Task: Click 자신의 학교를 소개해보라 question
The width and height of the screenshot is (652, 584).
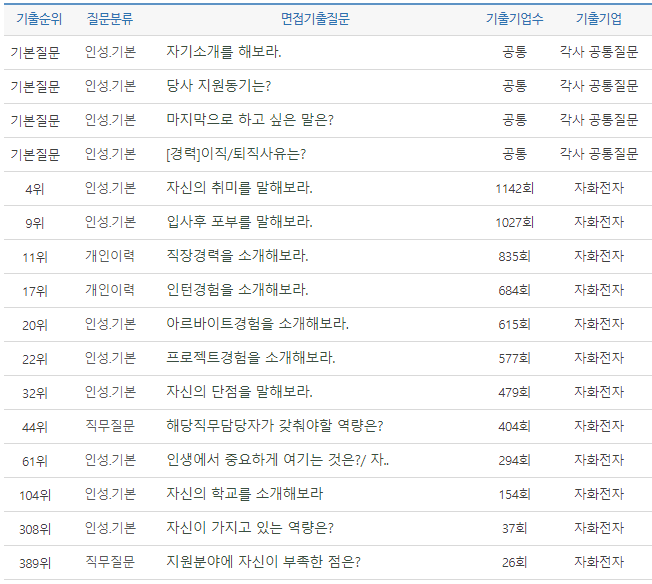Action: 244,494
